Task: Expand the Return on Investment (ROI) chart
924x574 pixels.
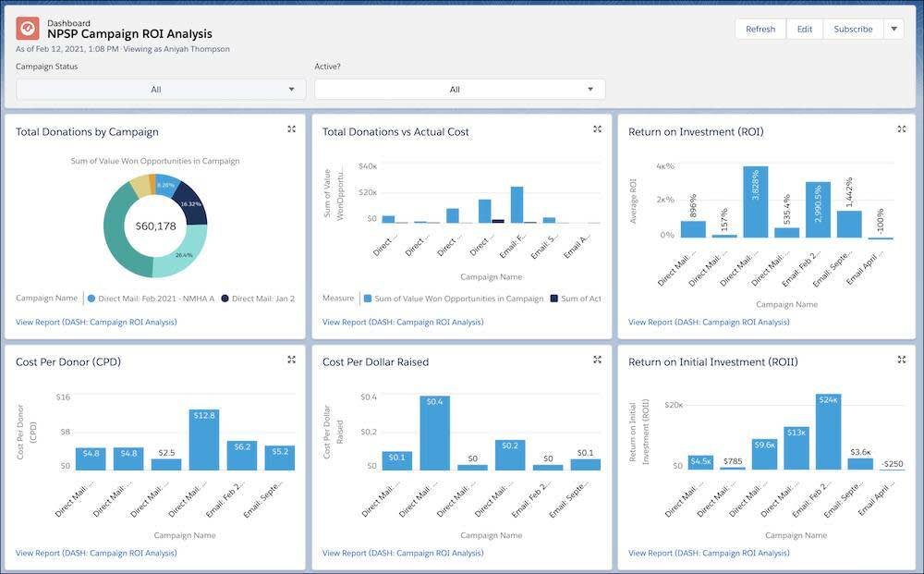Action: [902, 128]
